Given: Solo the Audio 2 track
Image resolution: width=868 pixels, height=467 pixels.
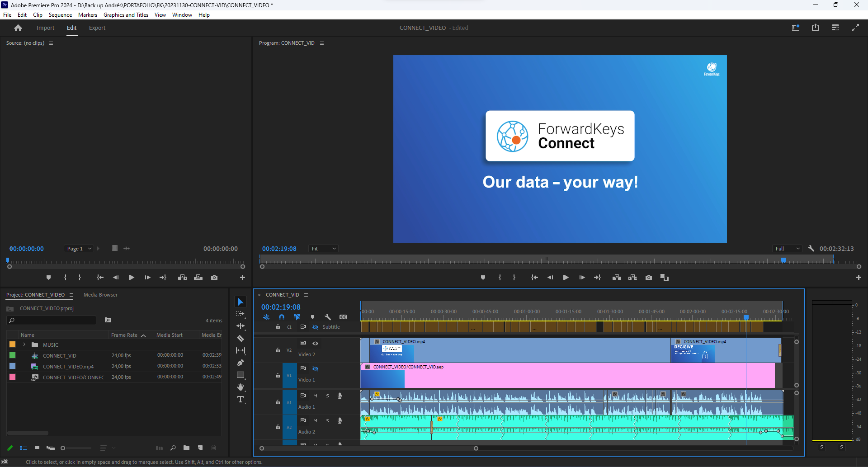Looking at the screenshot, I should click(x=328, y=420).
